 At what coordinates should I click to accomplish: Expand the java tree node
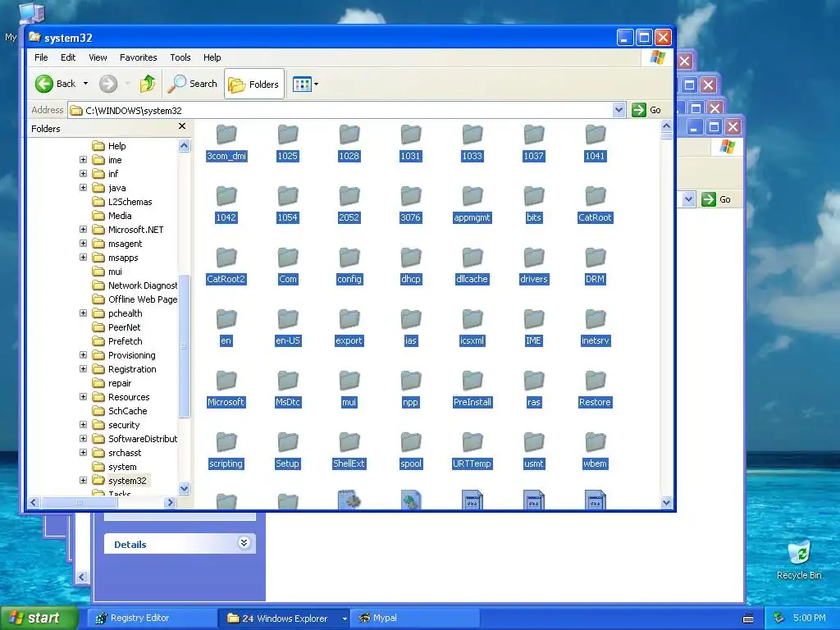tap(83, 188)
